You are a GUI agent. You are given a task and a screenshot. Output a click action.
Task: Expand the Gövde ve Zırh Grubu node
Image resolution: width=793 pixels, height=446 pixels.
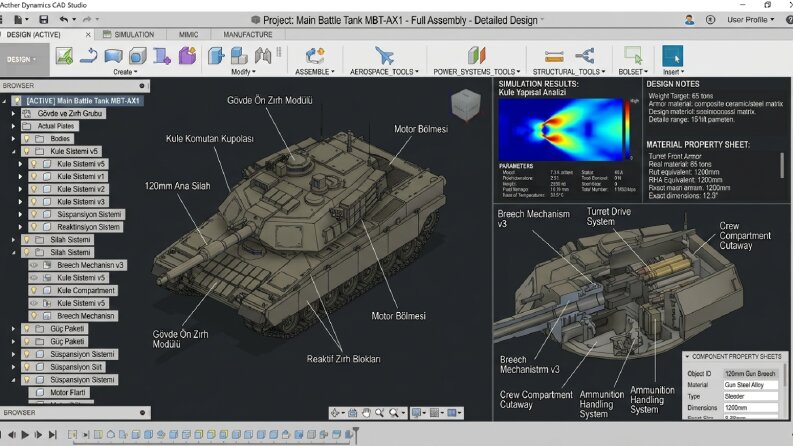13,113
